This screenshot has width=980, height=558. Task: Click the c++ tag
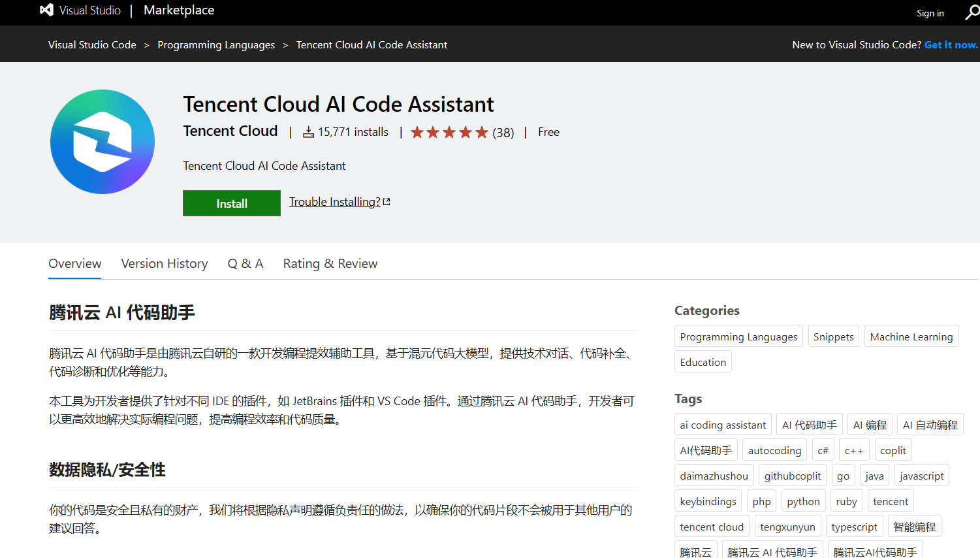click(854, 450)
